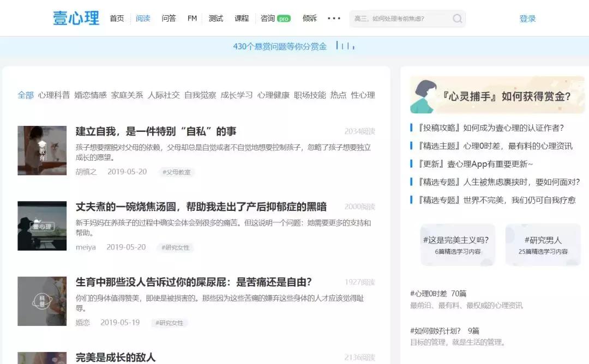
Task: Click the 430个悬赏问题等你分赏金 progress banner
Action: pos(280,47)
